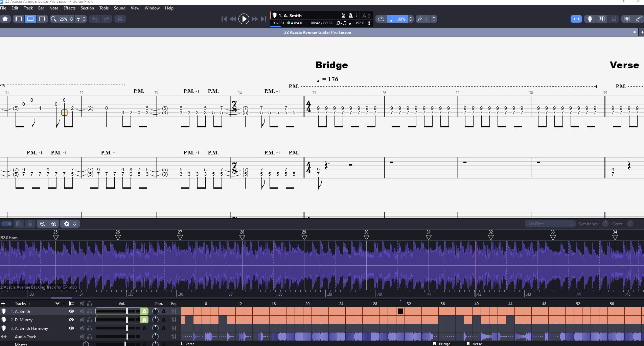Screen dimensions: 644x346
Task: Click the D. Murray pan knob
Action: coord(155,320)
